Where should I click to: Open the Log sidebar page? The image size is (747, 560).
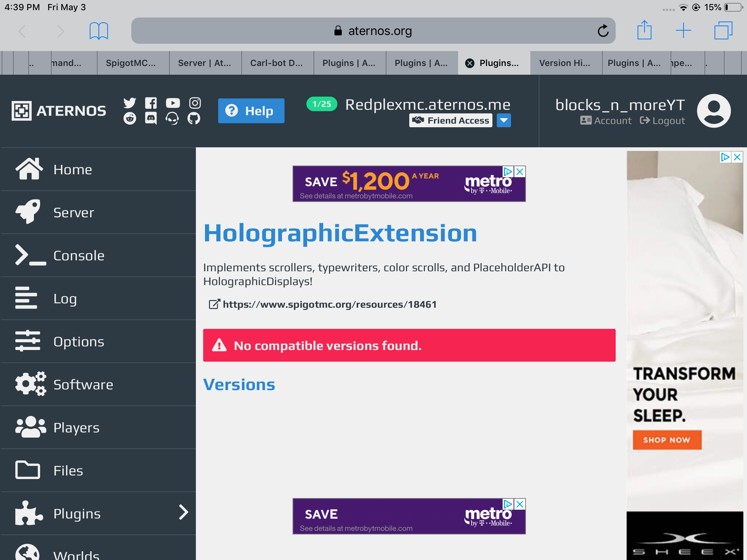click(98, 298)
